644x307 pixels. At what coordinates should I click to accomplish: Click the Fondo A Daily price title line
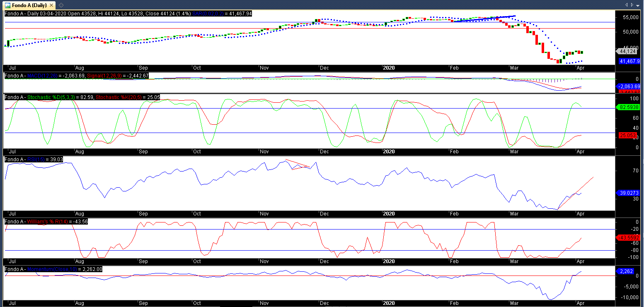tap(128, 14)
